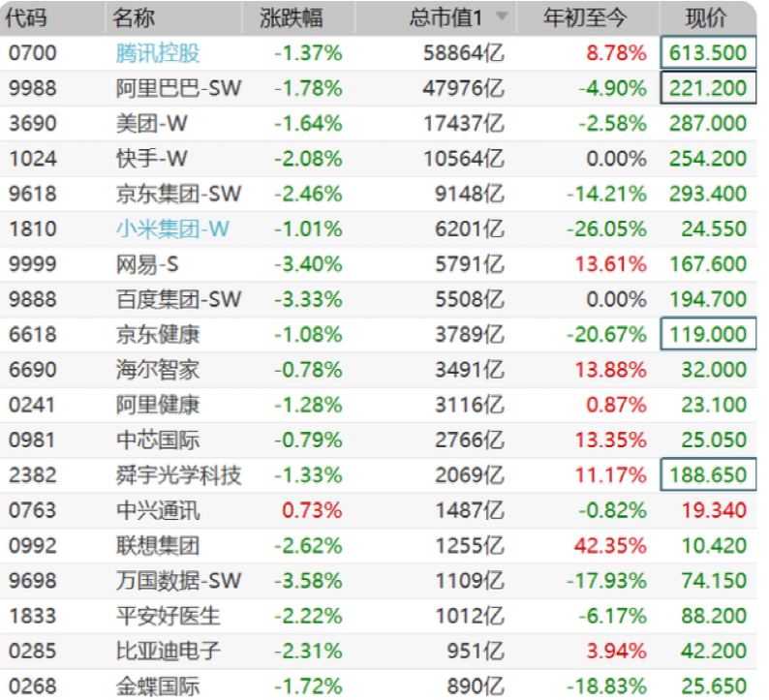Image resolution: width=769 pixels, height=700 pixels.
Task: Click the -26.05% year-to-date value
Action: [606, 228]
